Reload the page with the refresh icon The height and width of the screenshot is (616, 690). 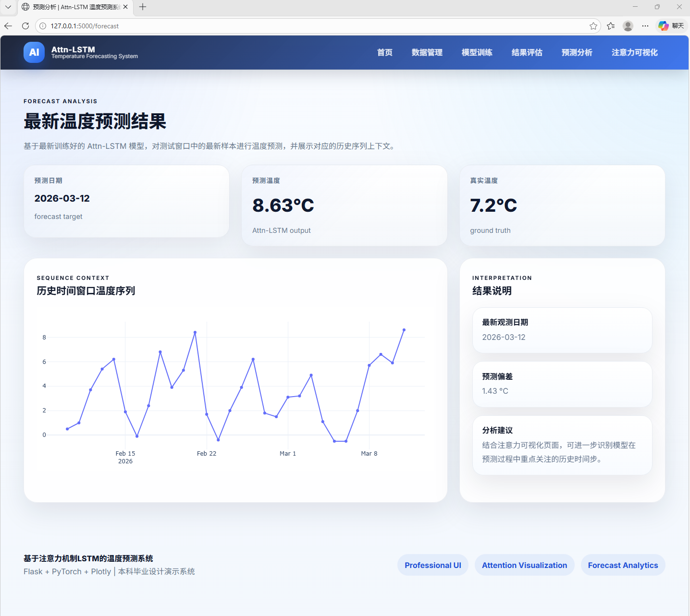[x=25, y=26]
